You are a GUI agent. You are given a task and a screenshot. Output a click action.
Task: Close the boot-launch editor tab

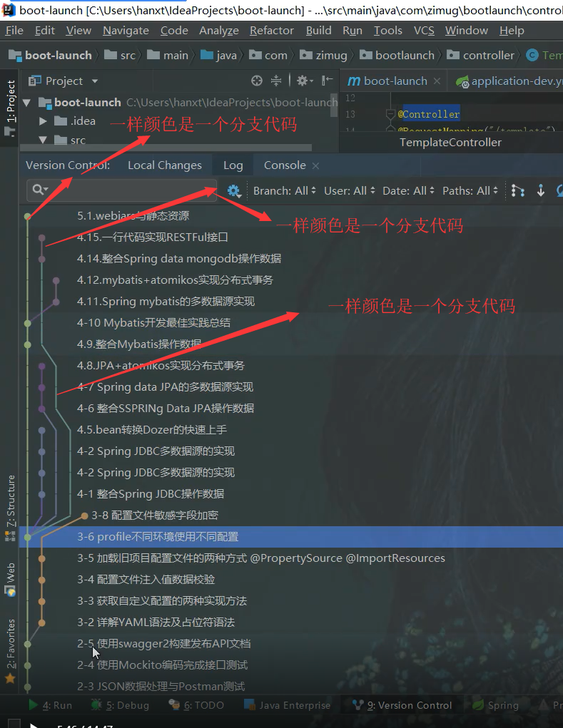[437, 81]
